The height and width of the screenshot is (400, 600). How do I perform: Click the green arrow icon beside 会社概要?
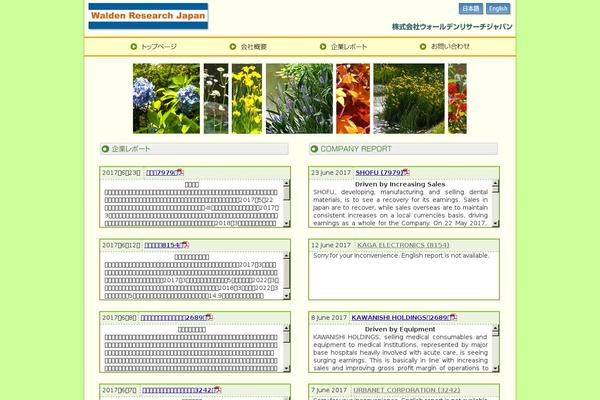[x=233, y=47]
